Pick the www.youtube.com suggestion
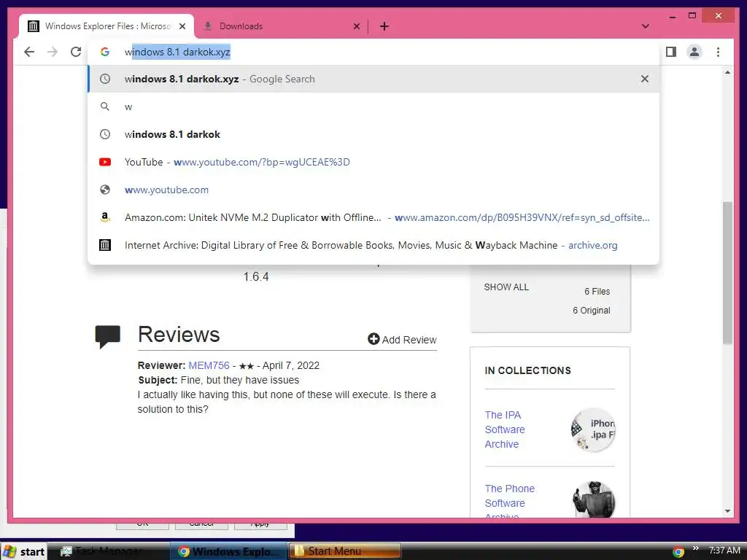The height and width of the screenshot is (560, 747). point(374,190)
